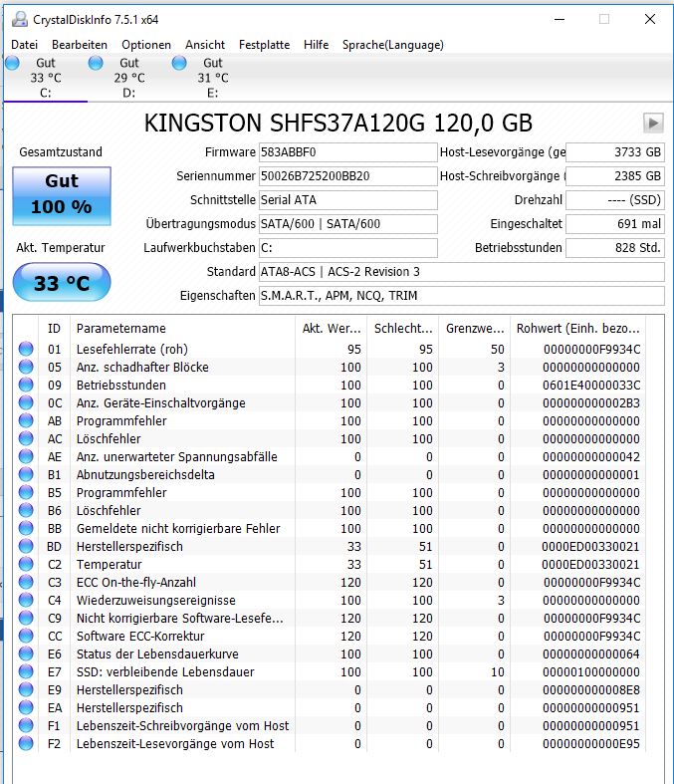Viewport: 674px width, 784px height.
Task: Select the raw value 0000100000000
Action: [591, 672]
